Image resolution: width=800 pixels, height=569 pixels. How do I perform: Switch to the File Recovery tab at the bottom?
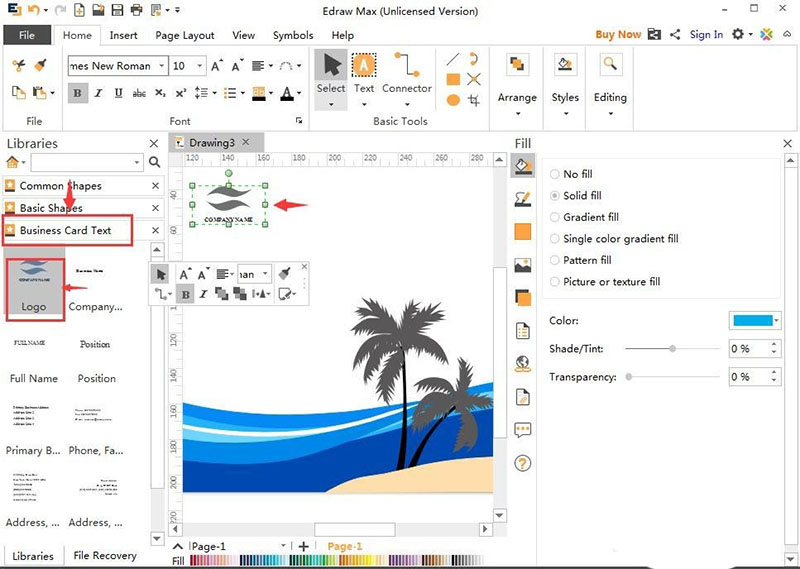[105, 555]
